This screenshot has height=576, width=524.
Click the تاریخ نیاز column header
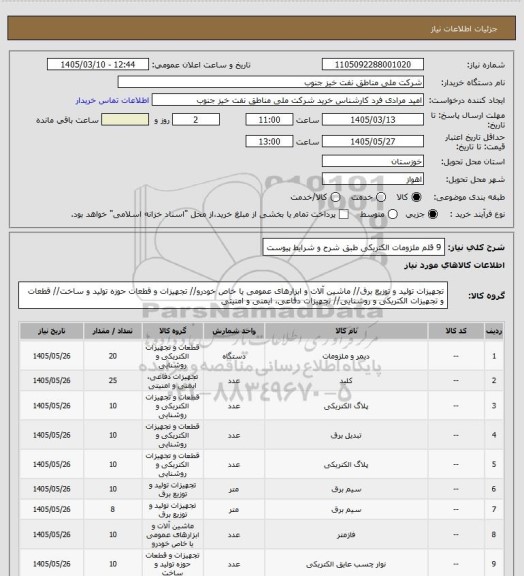(51, 331)
